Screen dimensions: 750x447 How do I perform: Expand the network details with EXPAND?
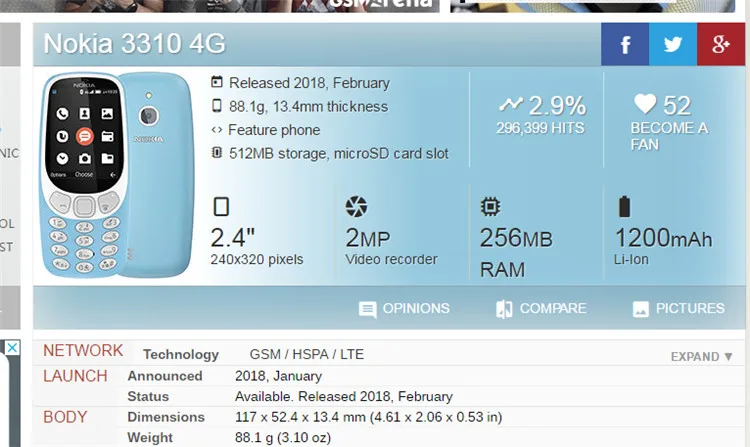click(x=701, y=357)
